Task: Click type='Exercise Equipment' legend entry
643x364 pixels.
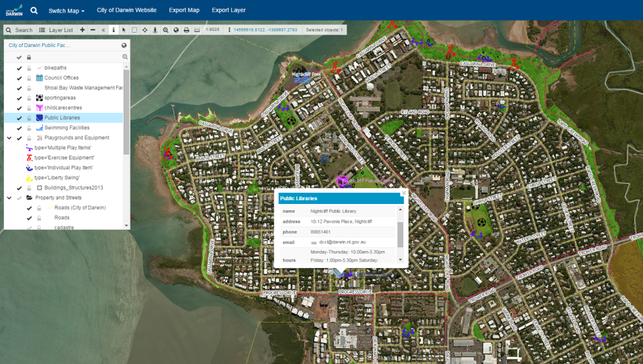Action: click(64, 158)
